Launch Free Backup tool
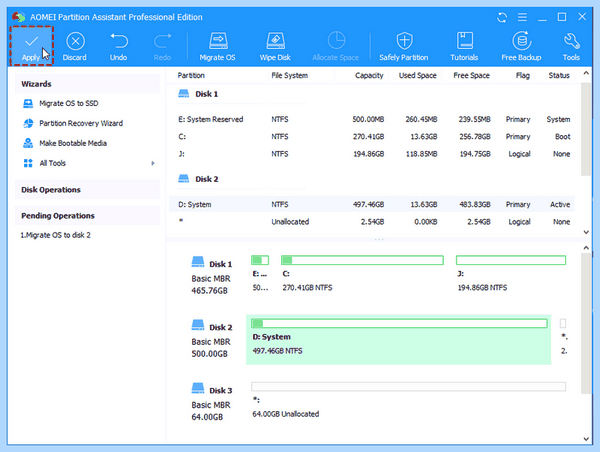This screenshot has width=600, height=452. pos(521,47)
